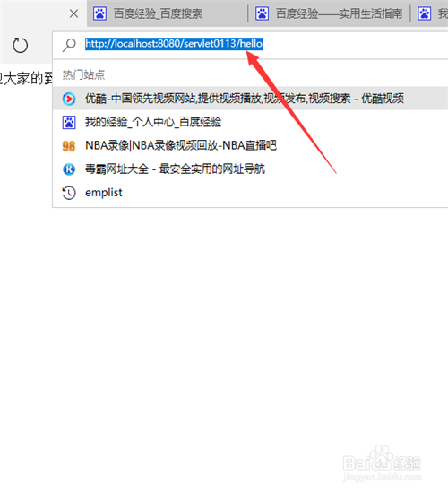Click the Youku play icon in suggestions
Image resolution: width=448 pixels, height=493 pixels.
tap(69, 99)
